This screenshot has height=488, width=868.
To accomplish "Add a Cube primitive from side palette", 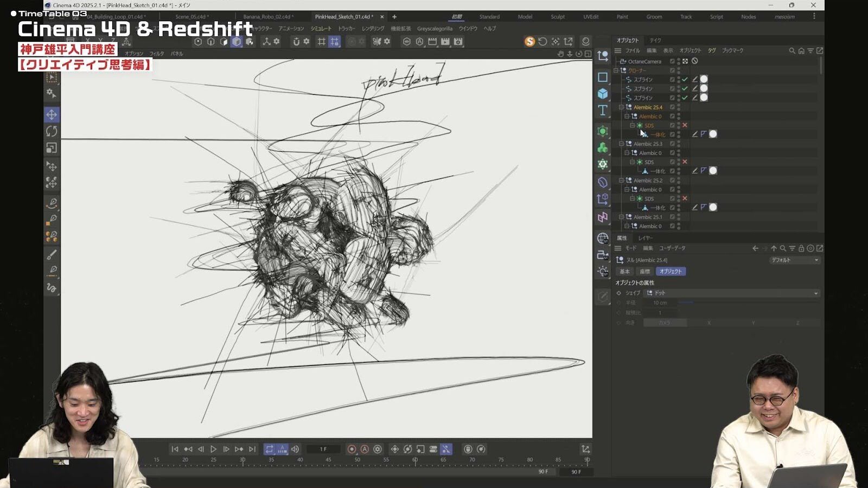I will click(x=603, y=94).
